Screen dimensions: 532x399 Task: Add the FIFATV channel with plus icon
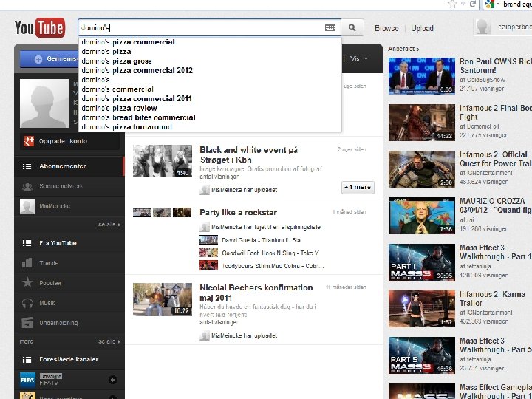click(x=112, y=380)
